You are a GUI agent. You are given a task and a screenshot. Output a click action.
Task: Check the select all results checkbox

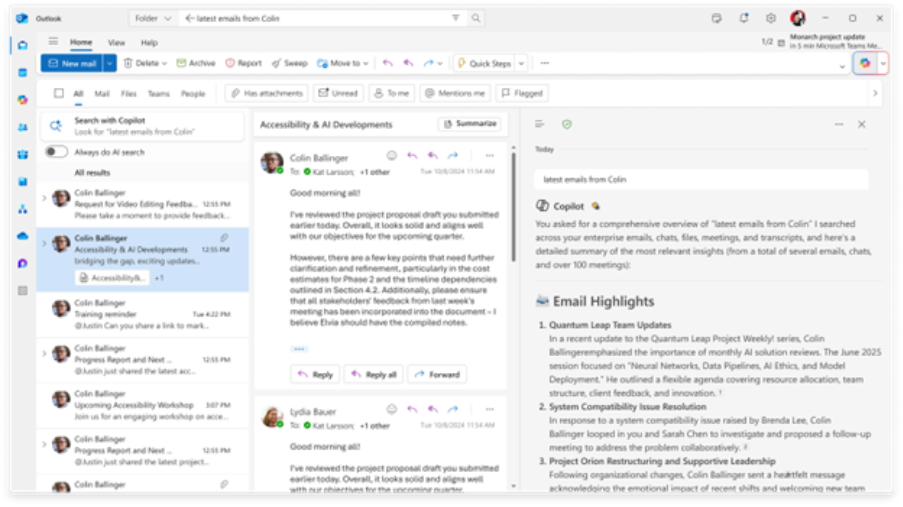59,93
